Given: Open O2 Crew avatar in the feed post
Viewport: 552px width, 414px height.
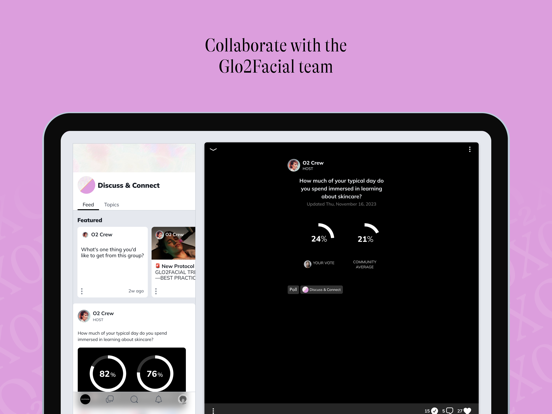Looking at the screenshot, I should [84, 316].
